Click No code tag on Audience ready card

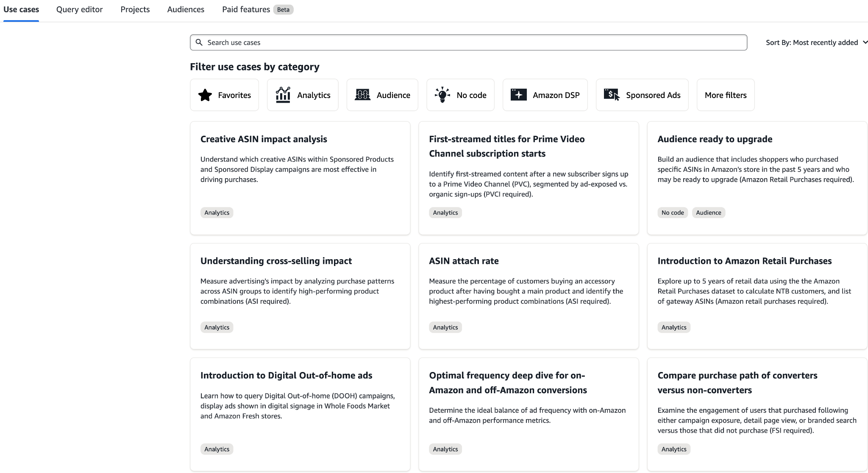pos(672,213)
